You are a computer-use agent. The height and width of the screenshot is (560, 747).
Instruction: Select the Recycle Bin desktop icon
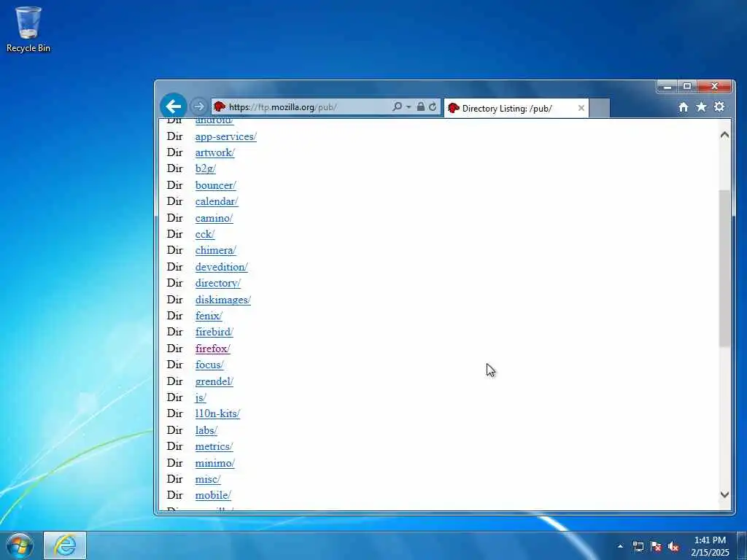[x=28, y=29]
